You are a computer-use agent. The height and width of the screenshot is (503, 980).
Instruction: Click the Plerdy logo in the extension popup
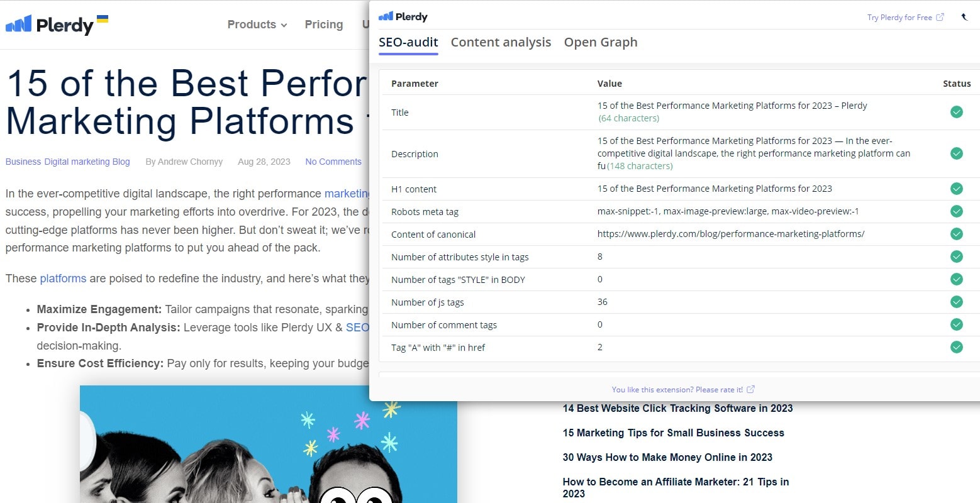(403, 16)
